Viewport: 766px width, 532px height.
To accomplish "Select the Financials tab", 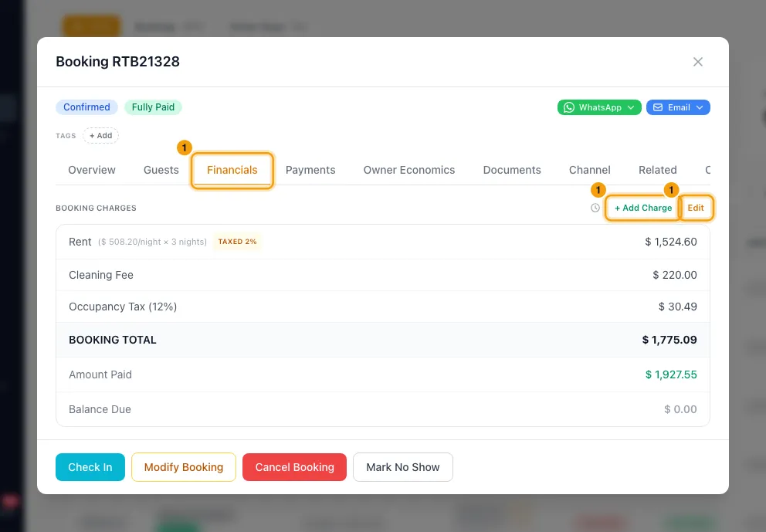I will tap(232, 170).
